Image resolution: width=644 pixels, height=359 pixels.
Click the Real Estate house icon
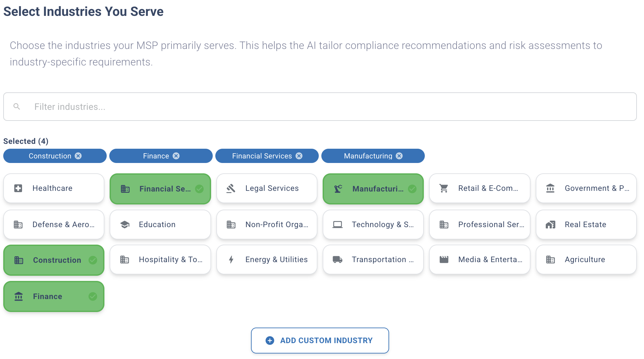(x=550, y=224)
